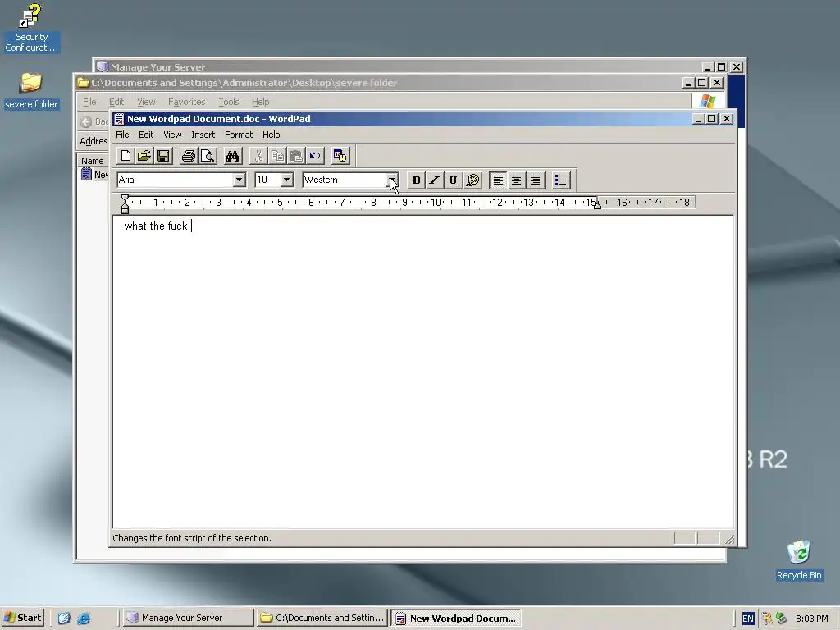Open the WordPad Help menu

(271, 135)
